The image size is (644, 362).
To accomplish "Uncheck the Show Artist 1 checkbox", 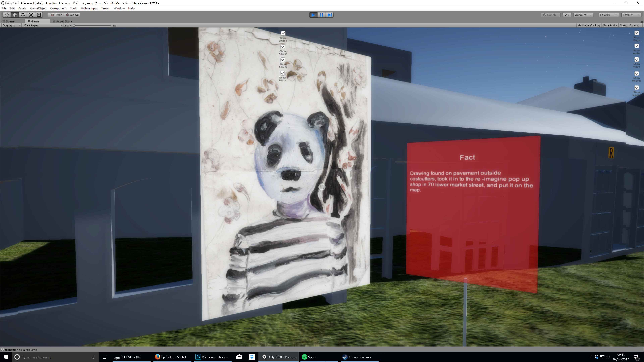I will 283,33.
